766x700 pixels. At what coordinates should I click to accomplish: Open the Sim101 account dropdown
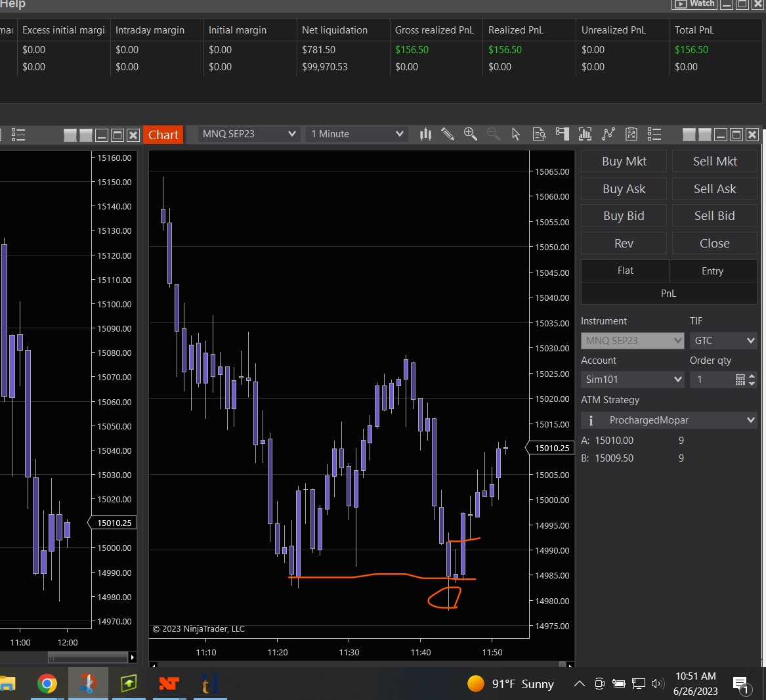[x=633, y=380]
